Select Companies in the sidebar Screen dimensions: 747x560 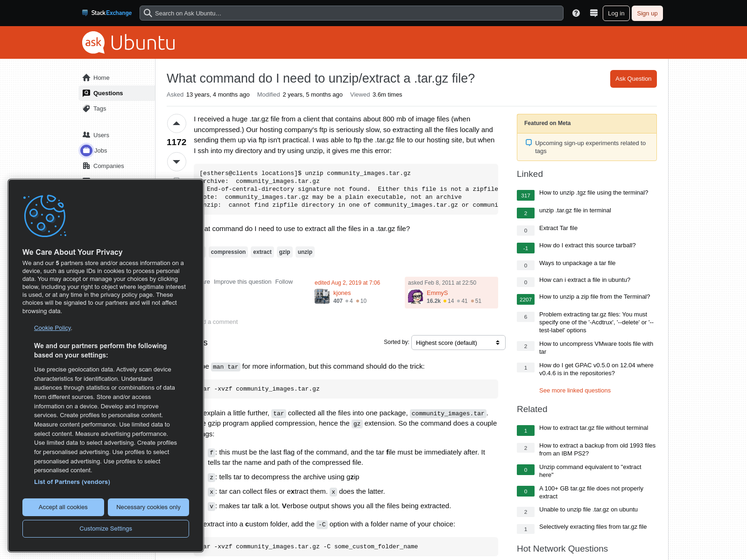[x=117, y=166]
